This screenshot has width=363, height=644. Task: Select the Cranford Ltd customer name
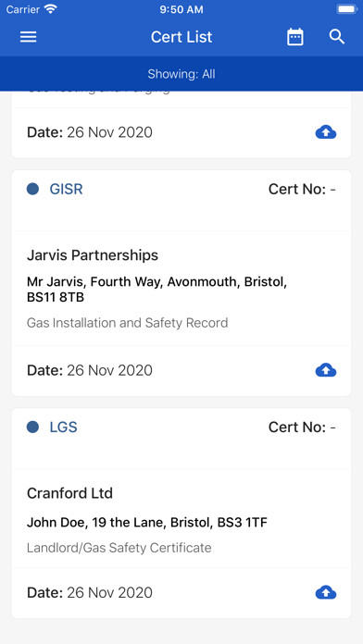(69, 493)
